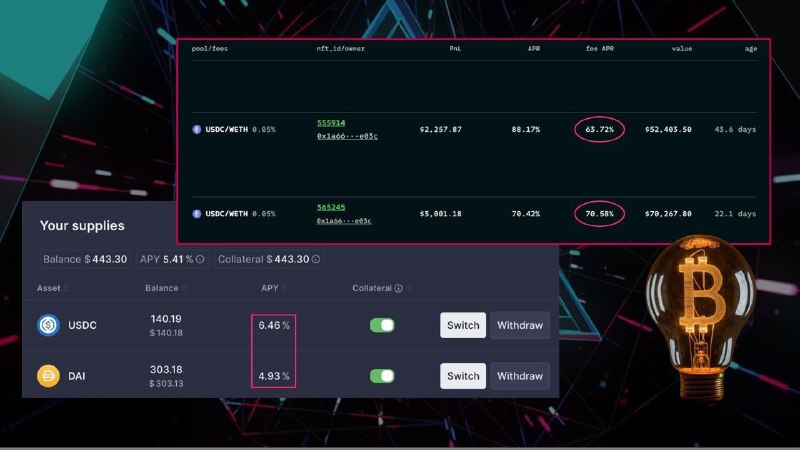Image resolution: width=800 pixels, height=450 pixels.
Task: Disable DAI collateral toggle
Action: click(x=382, y=376)
